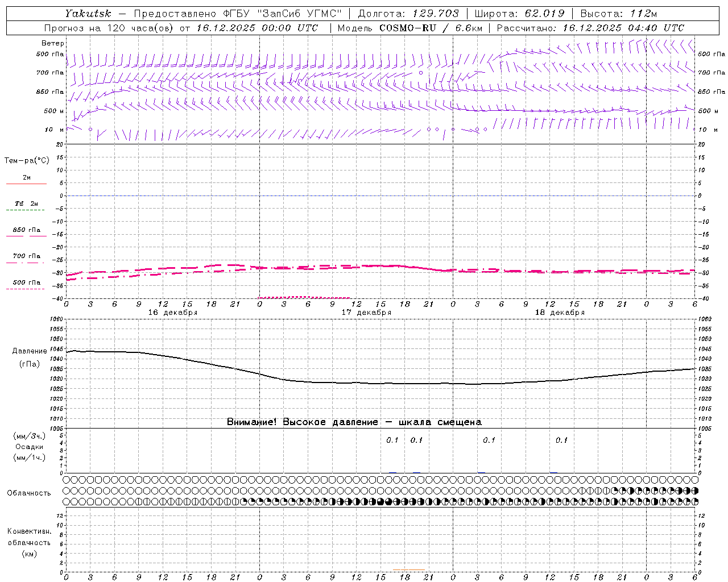Click the Td 2м dew point legend entry
The image size is (728, 582).
coord(26,206)
